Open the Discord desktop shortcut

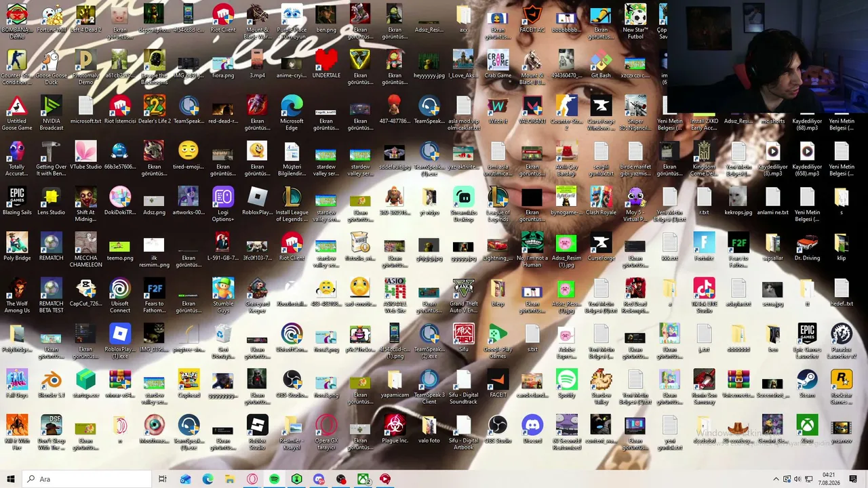point(532,428)
